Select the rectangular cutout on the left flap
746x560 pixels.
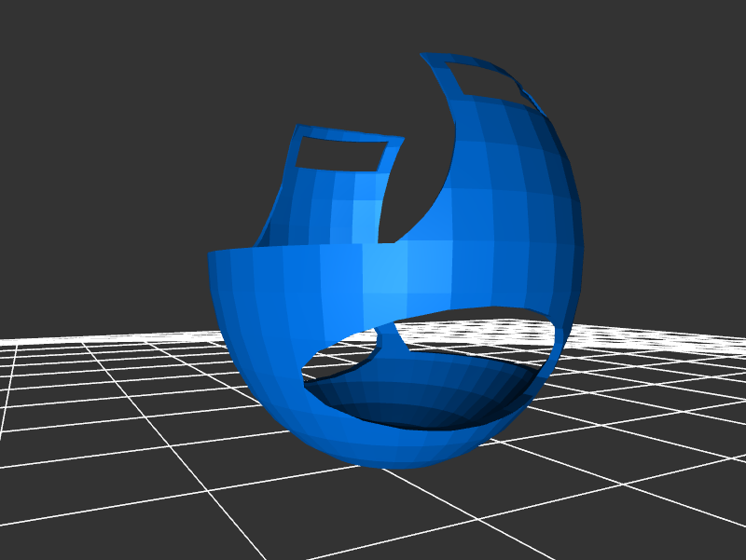[340, 153]
